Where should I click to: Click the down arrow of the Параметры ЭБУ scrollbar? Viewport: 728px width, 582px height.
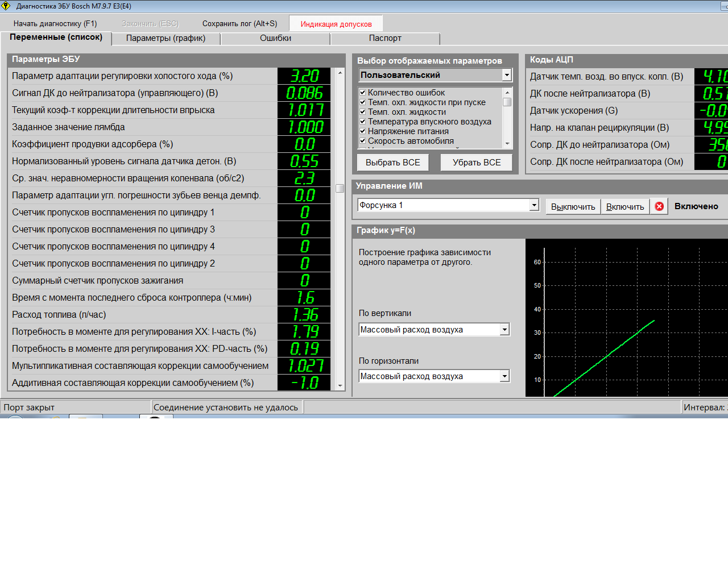(340, 386)
